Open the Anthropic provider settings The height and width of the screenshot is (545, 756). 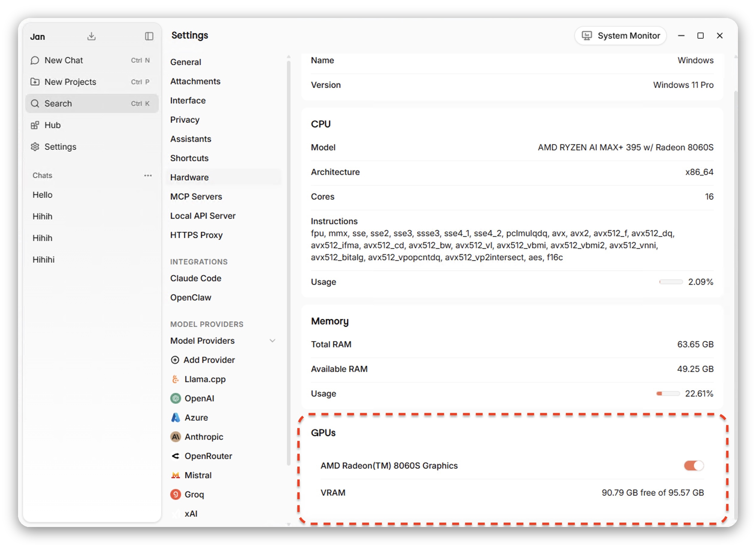coord(204,437)
